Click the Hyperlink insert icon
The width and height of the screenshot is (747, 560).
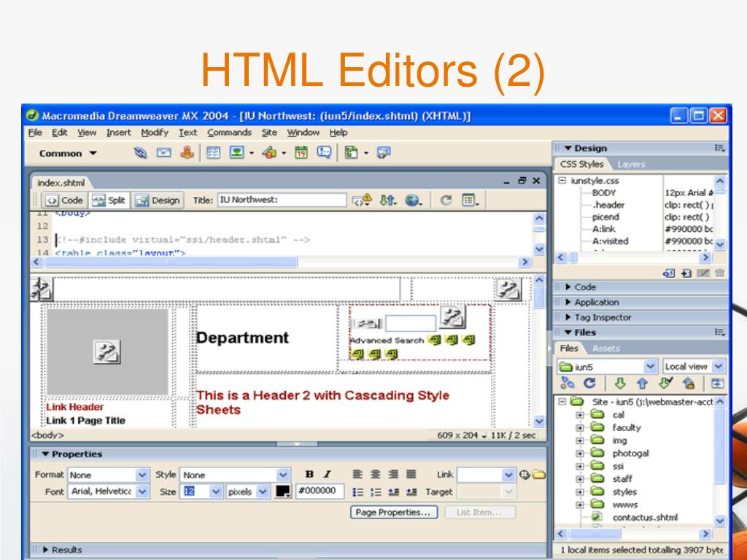click(x=140, y=153)
